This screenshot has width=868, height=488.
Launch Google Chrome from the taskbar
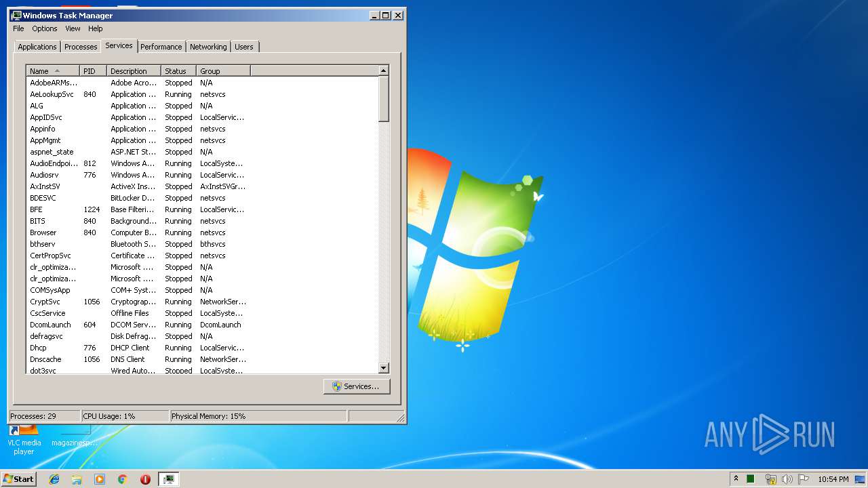[122, 479]
